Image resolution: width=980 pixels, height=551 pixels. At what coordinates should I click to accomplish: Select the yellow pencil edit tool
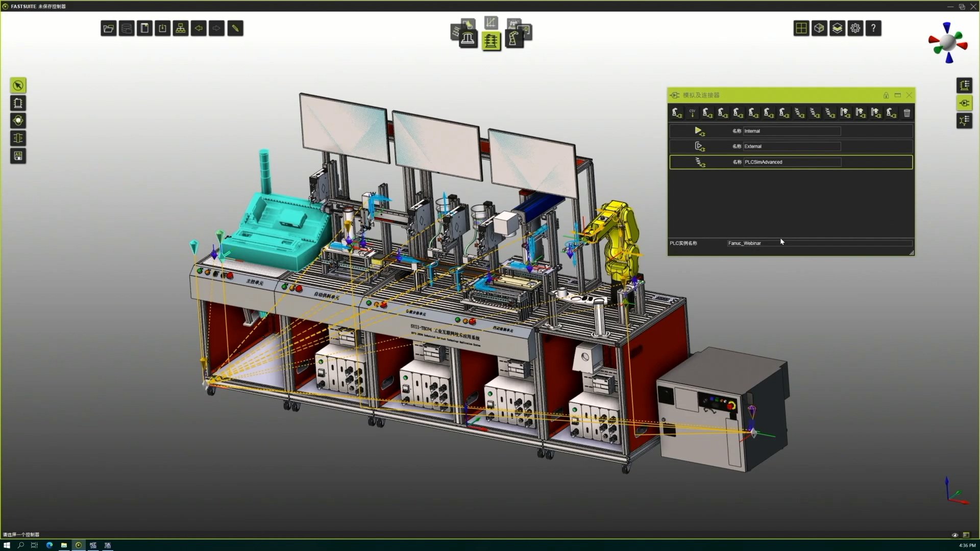235,29
